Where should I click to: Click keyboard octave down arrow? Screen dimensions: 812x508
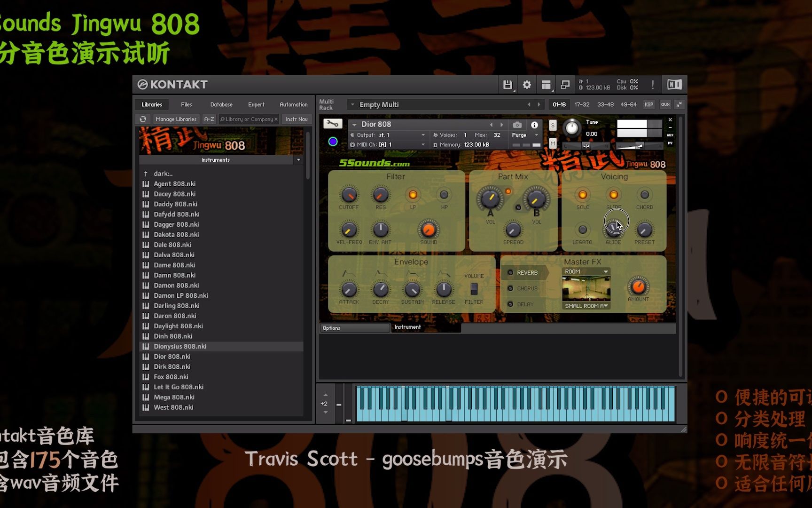325,413
